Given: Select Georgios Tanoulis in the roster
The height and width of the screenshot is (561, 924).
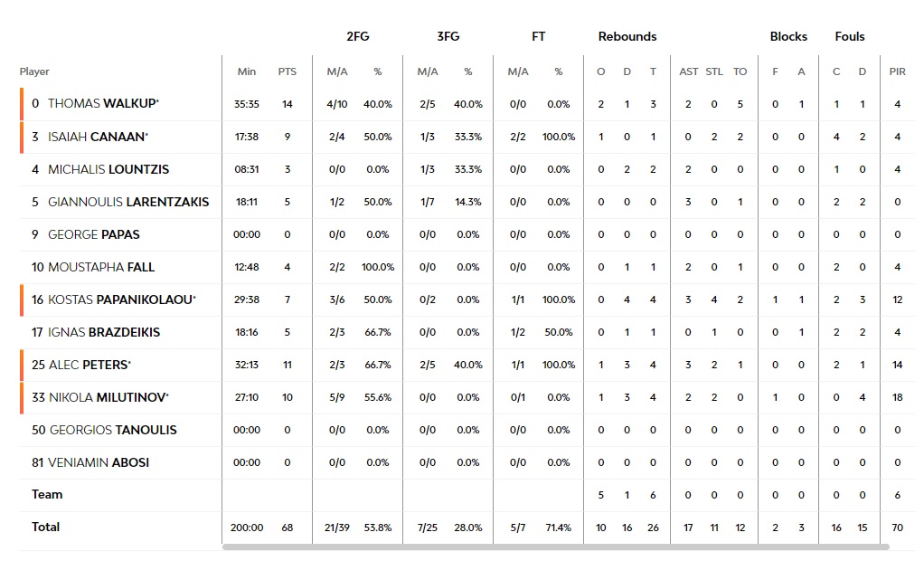Looking at the screenshot, I should click(x=112, y=430).
